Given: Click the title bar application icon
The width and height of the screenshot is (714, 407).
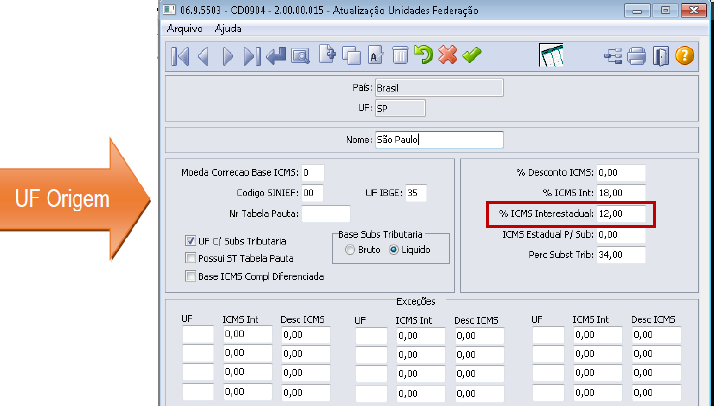Looking at the screenshot, I should [169, 10].
